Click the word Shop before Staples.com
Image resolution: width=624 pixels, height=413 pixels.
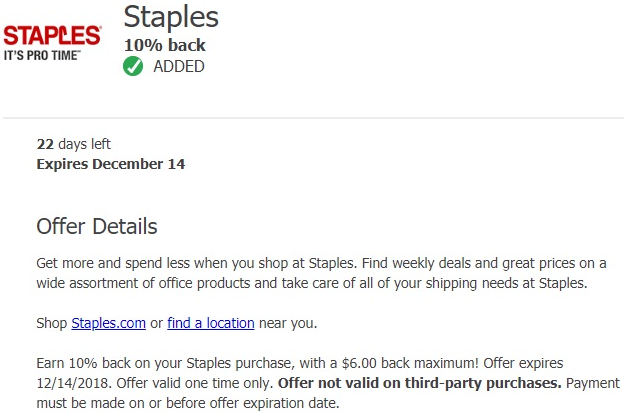point(52,323)
